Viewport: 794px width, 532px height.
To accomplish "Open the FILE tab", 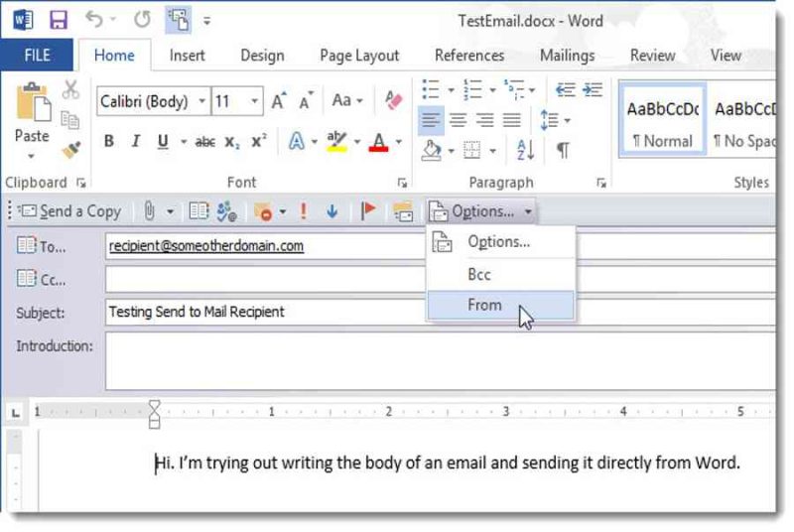I will [x=37, y=56].
